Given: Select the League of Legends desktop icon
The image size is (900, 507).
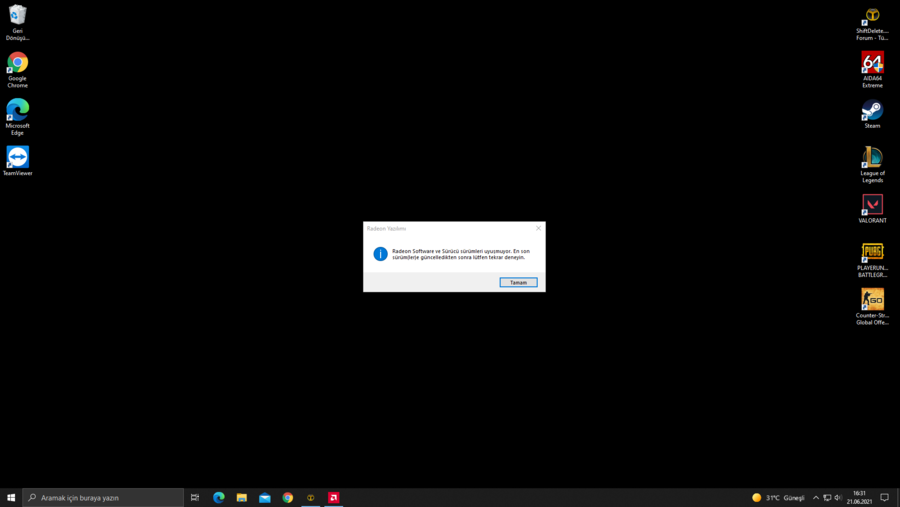Looking at the screenshot, I should [x=872, y=164].
